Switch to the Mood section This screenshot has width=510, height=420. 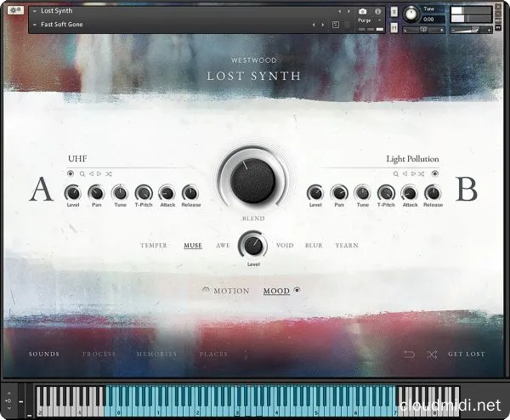point(276,291)
